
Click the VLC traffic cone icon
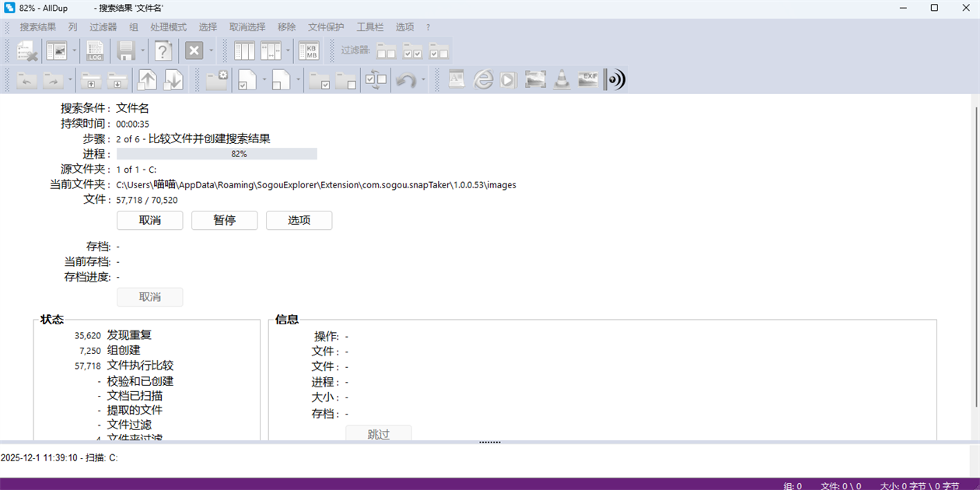(x=562, y=79)
